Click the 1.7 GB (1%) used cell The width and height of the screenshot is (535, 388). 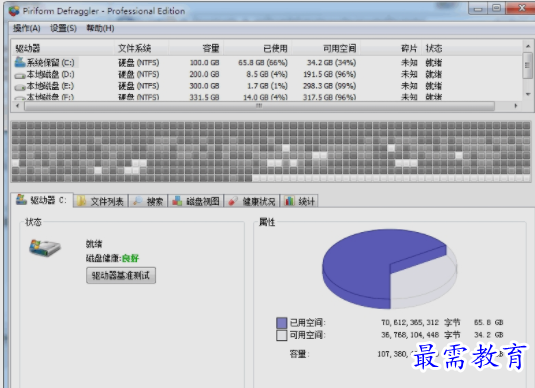tap(267, 86)
